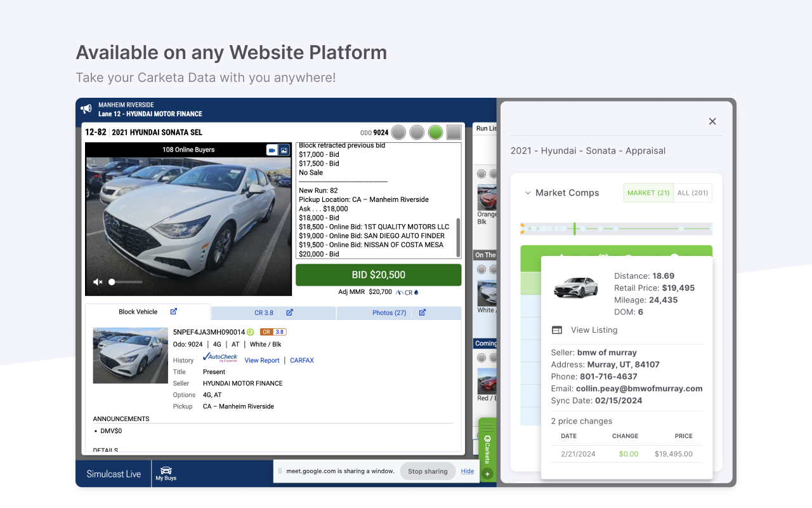The image size is (812, 508).
Task: Click the VIN 5NPEF4JA3MH090014
Action: coord(209,332)
